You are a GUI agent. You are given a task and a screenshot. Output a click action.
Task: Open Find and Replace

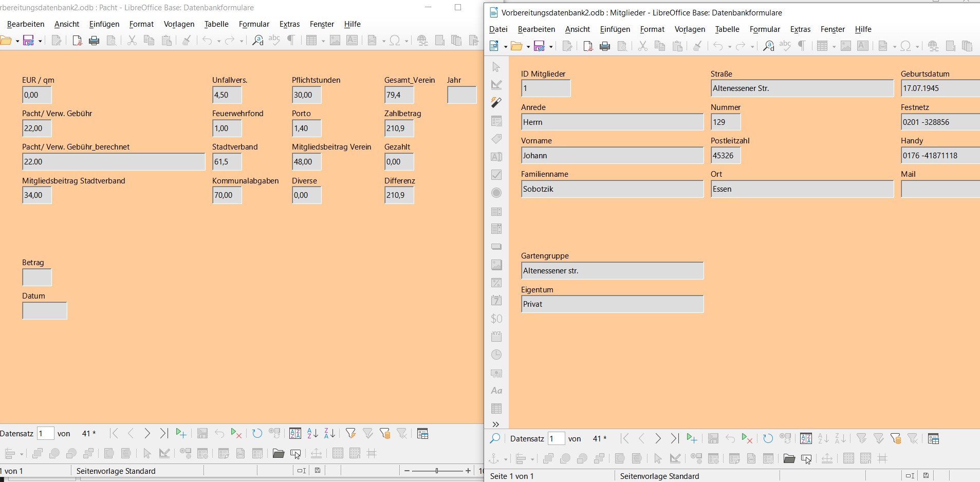[x=768, y=46]
